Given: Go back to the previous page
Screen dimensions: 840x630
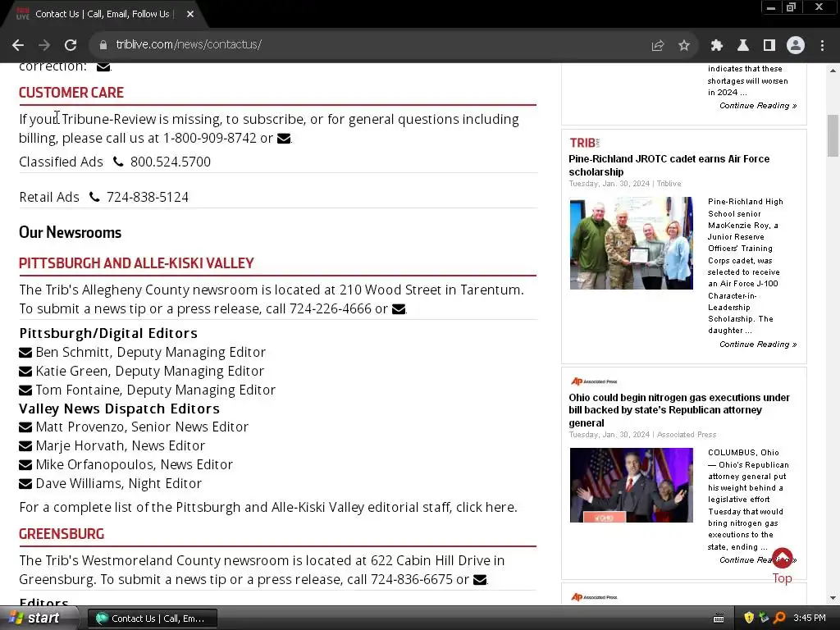Looking at the screenshot, I should tap(18, 46).
